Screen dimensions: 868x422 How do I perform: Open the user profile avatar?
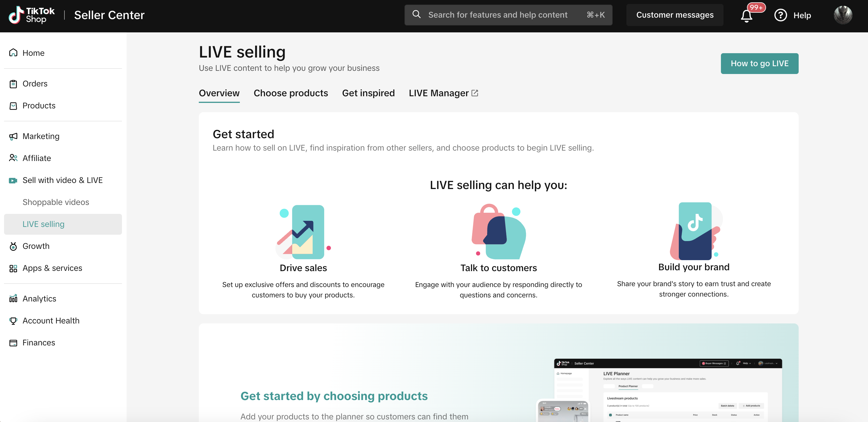pos(843,15)
